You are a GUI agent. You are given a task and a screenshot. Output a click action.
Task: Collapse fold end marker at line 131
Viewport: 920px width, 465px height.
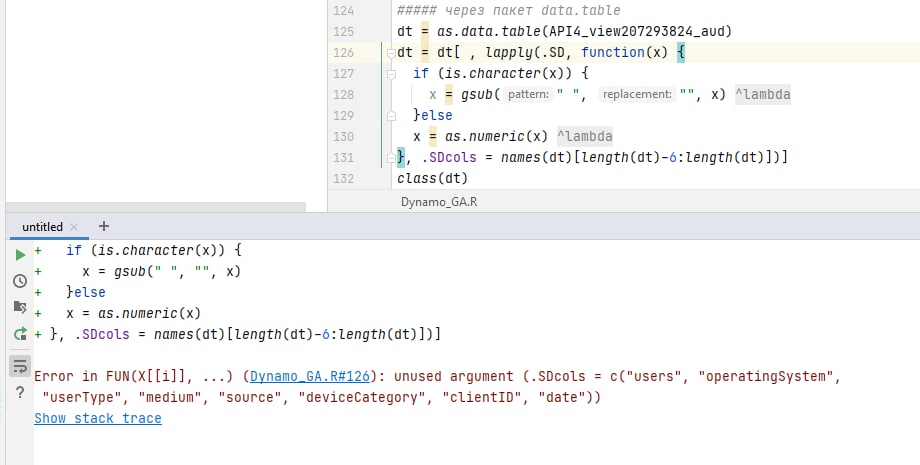point(391,157)
